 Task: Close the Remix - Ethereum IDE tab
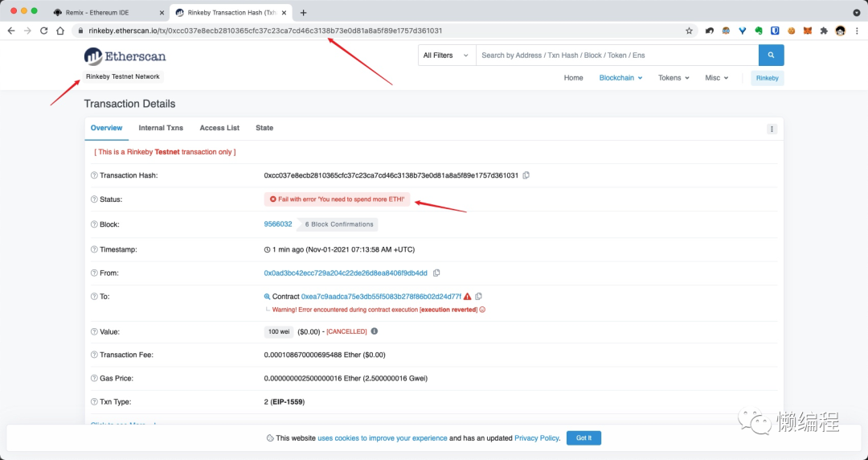pos(162,13)
